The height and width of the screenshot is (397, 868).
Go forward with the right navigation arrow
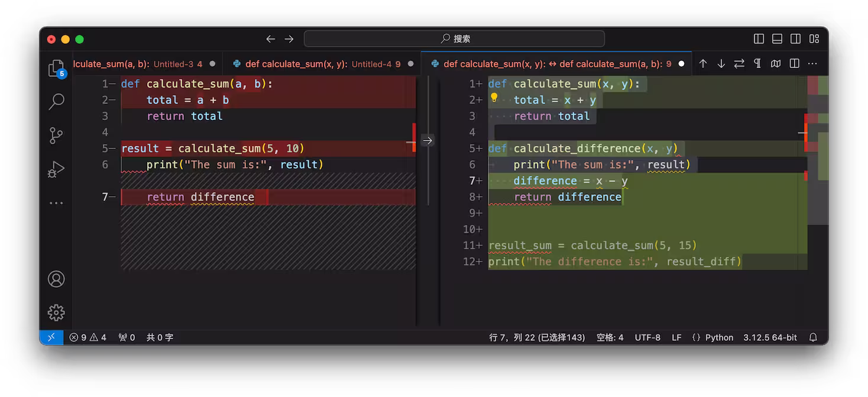289,39
